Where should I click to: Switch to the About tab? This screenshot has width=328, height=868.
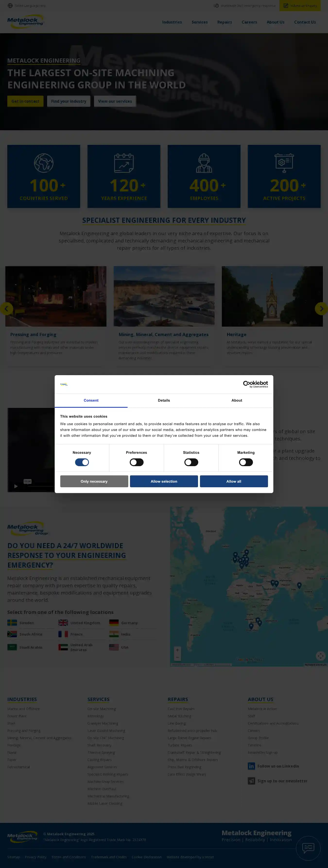[x=237, y=400]
